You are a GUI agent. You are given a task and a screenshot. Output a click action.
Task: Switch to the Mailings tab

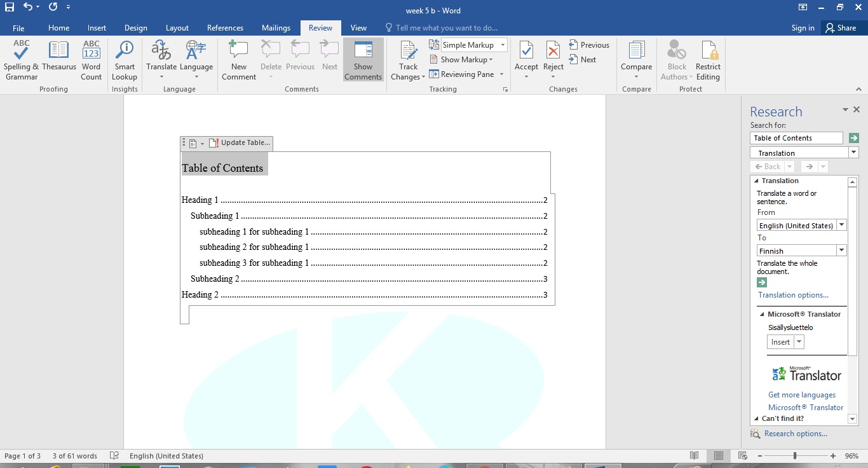pos(276,28)
